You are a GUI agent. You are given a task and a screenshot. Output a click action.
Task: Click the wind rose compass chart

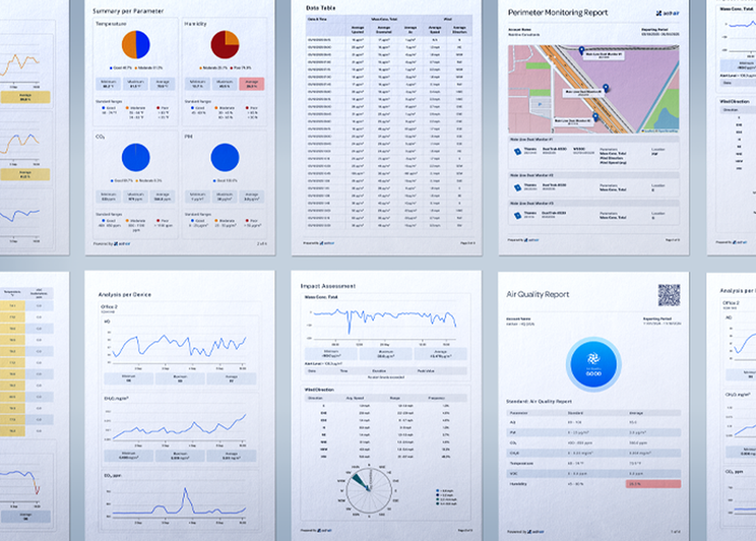(x=368, y=488)
